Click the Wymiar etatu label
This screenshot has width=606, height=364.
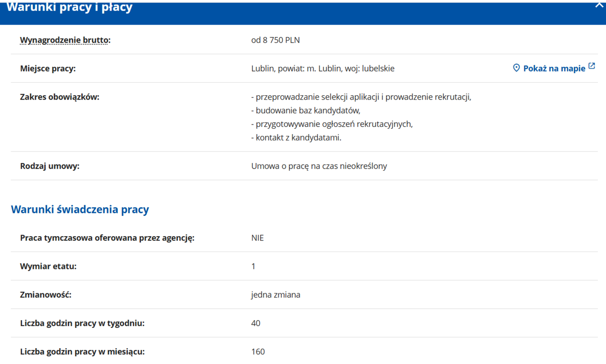coord(48,266)
